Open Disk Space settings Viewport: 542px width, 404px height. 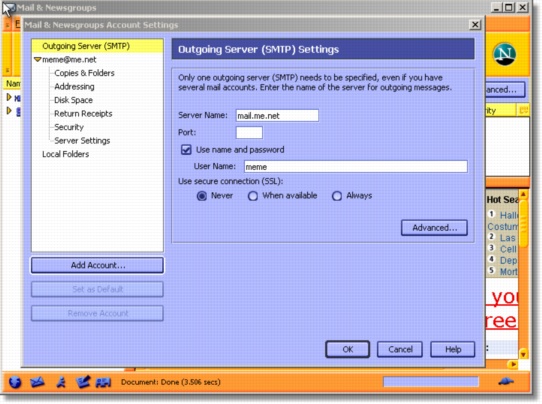(73, 100)
